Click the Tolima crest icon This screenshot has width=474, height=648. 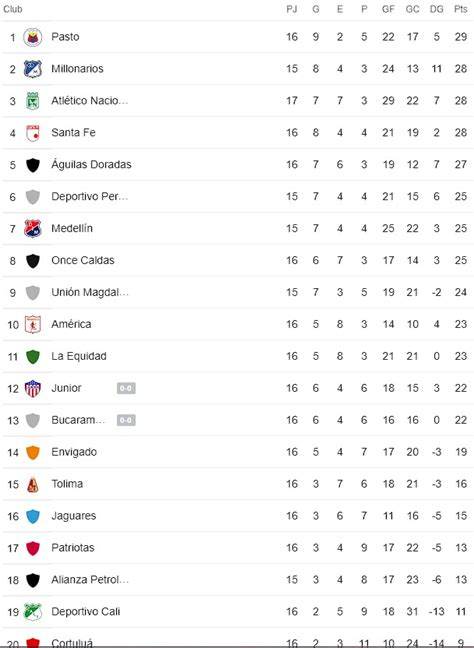coord(33,484)
